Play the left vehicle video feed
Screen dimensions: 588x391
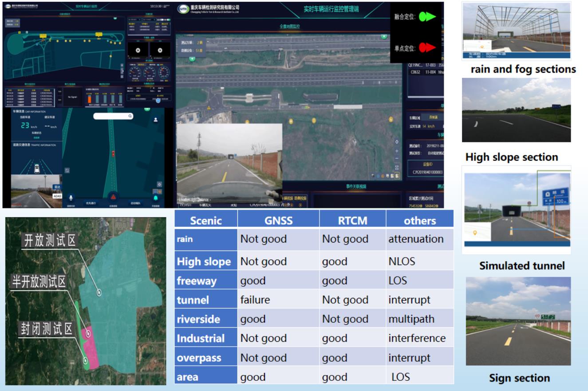[x=138, y=51]
